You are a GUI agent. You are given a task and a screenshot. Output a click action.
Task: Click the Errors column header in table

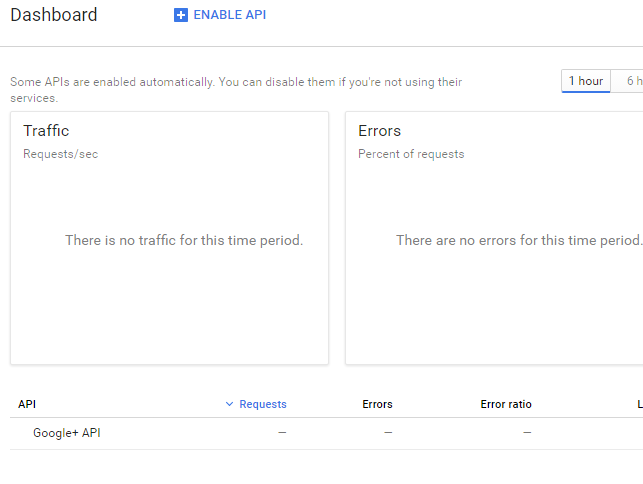[x=377, y=404]
